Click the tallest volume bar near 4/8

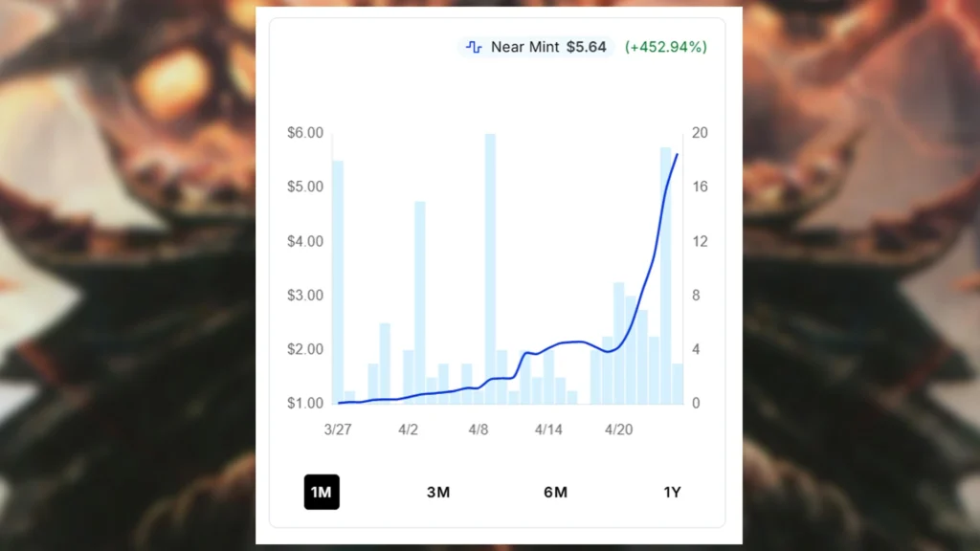tap(490, 268)
